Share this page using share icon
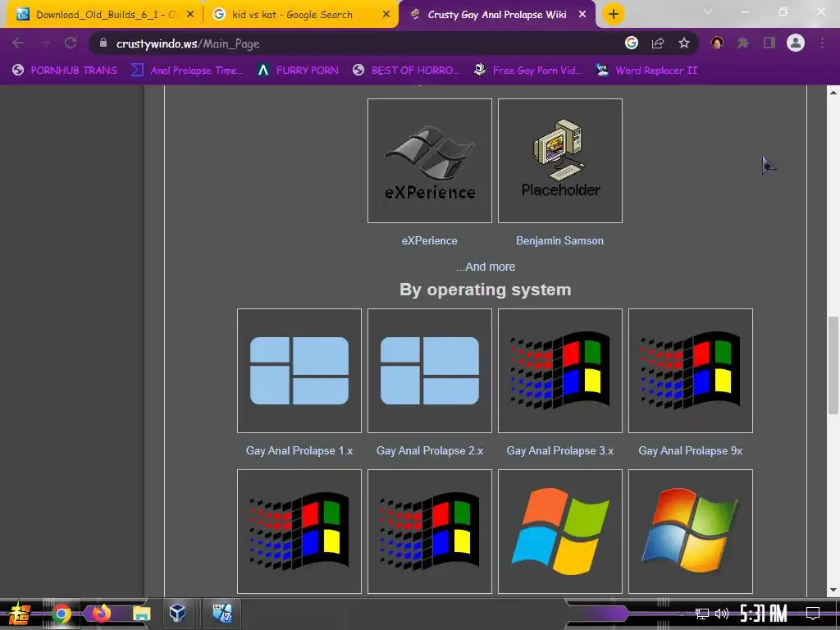 (658, 43)
